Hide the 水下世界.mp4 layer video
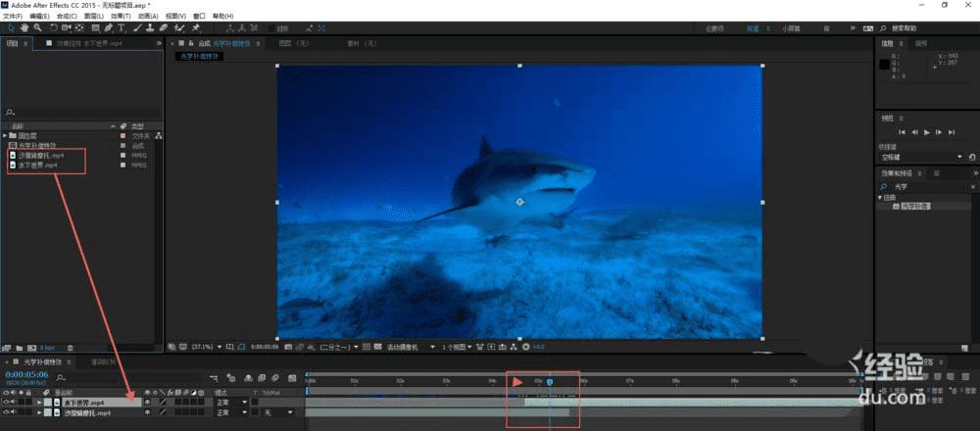This screenshot has height=431, width=980. coord(7,402)
